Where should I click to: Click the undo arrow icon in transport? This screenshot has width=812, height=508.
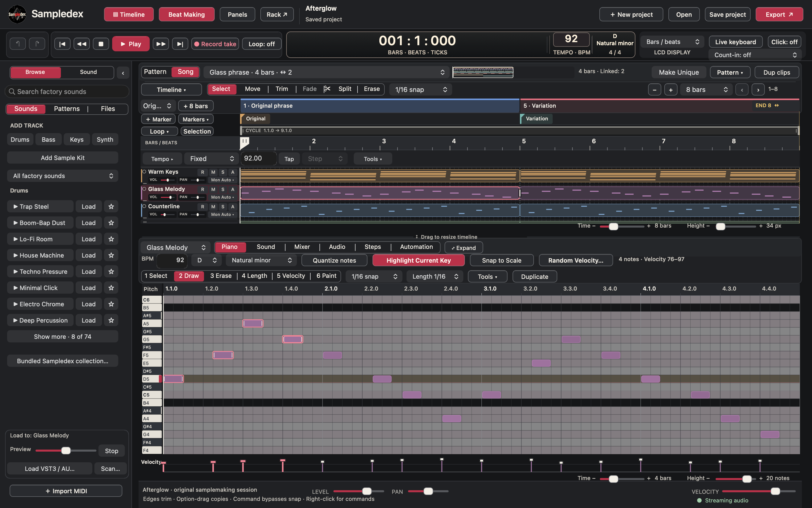click(x=18, y=44)
